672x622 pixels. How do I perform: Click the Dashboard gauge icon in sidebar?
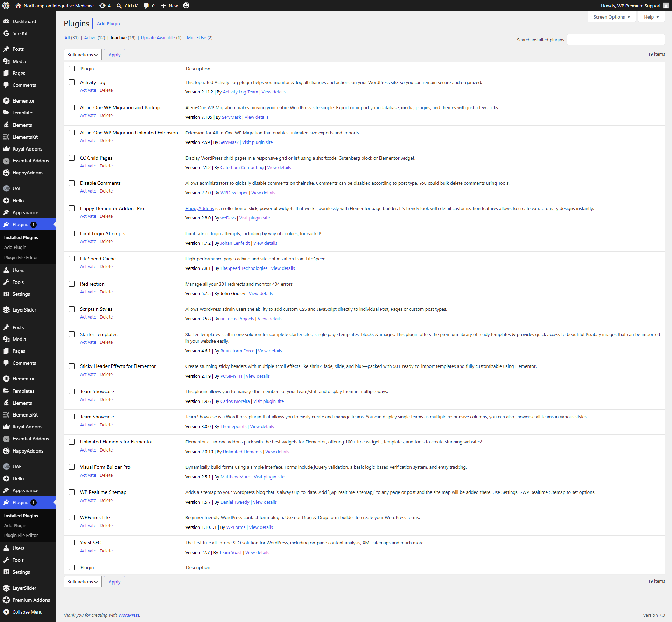[6, 21]
